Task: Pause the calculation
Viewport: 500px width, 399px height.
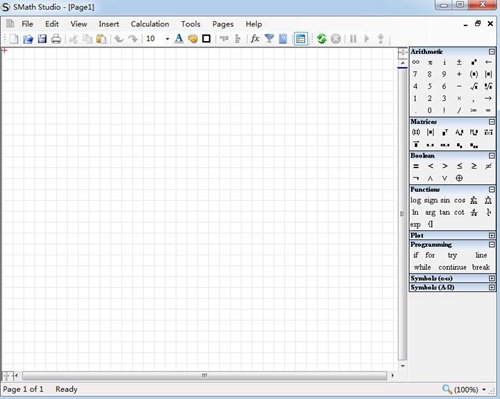Action: click(x=353, y=39)
